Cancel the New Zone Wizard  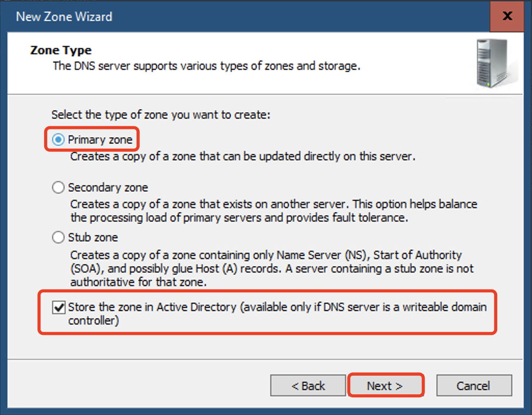coord(474,386)
